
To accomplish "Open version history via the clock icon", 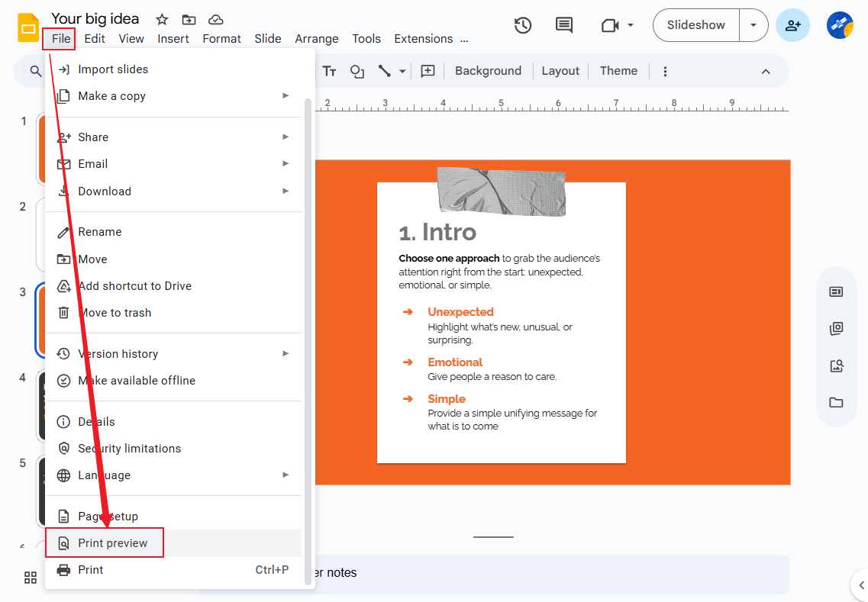I will pos(523,25).
